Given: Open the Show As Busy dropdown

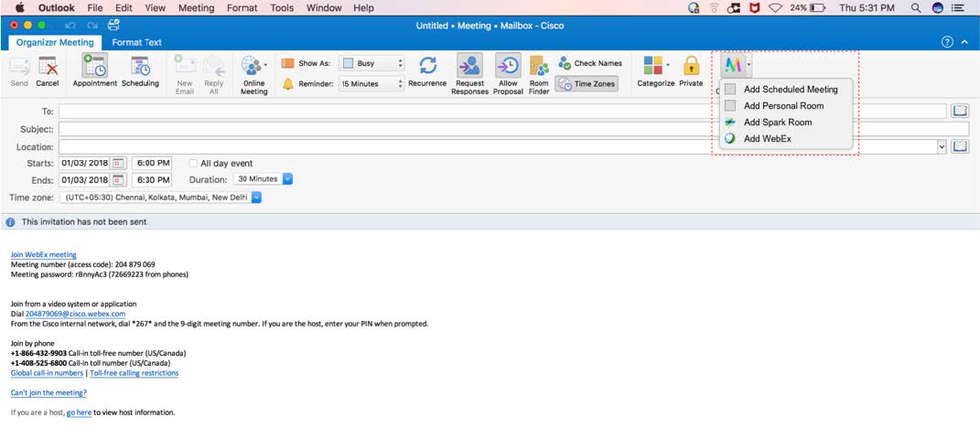Looking at the screenshot, I should point(372,63).
